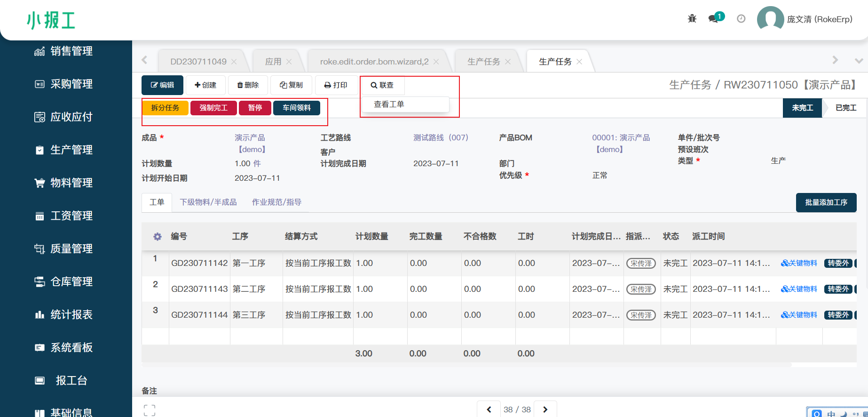The height and width of the screenshot is (417, 868).
Task: Switch to 下级物料/半成品 tab
Action: point(208,202)
